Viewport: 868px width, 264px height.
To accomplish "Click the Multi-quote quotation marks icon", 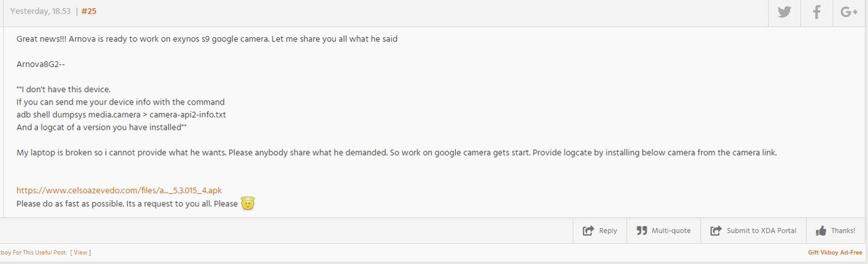I will point(642,231).
